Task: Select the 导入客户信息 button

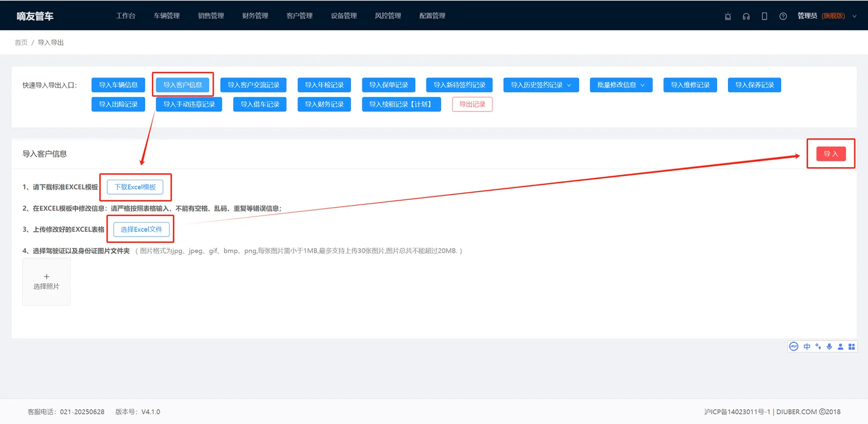Action: 183,85
